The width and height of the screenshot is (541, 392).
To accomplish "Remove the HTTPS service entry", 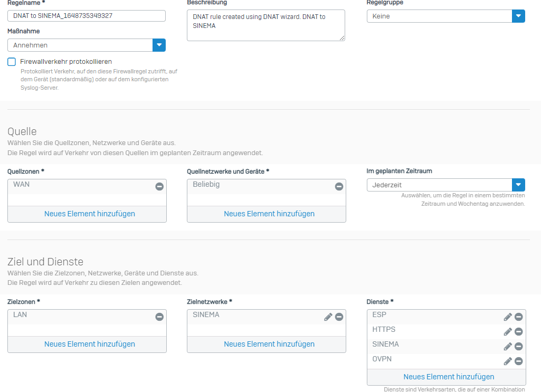I will click(x=519, y=331).
